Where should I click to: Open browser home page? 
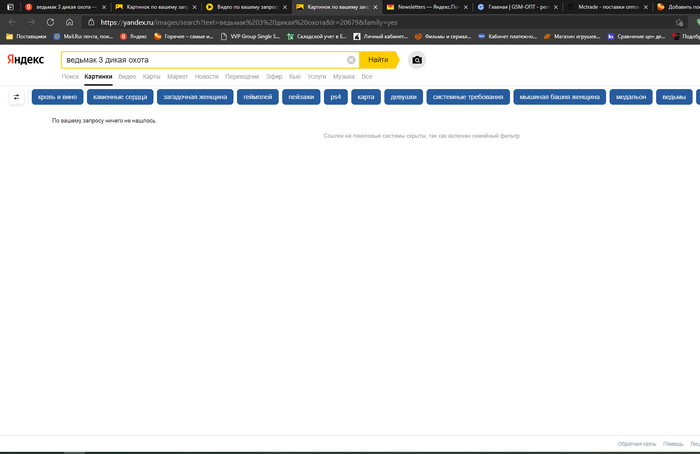69,22
